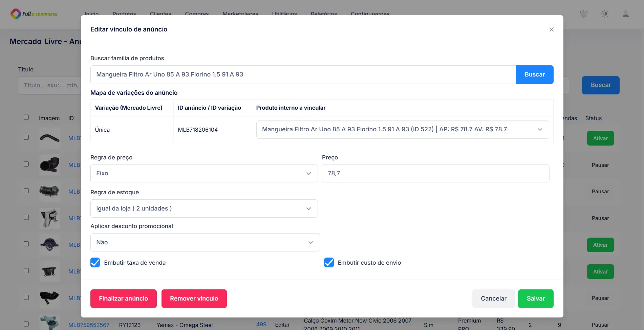Toggle Embutir taxa de venda checkbox
This screenshot has width=644, height=330.
click(95, 263)
